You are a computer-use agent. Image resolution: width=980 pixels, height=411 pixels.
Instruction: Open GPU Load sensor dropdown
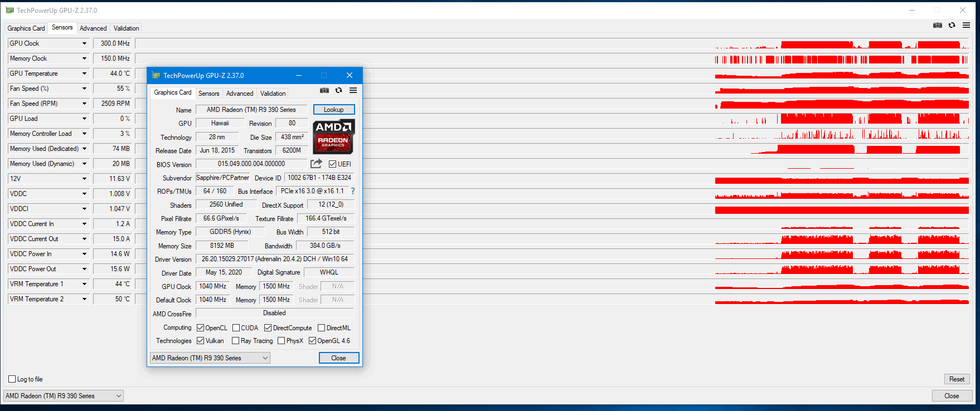tap(85, 119)
